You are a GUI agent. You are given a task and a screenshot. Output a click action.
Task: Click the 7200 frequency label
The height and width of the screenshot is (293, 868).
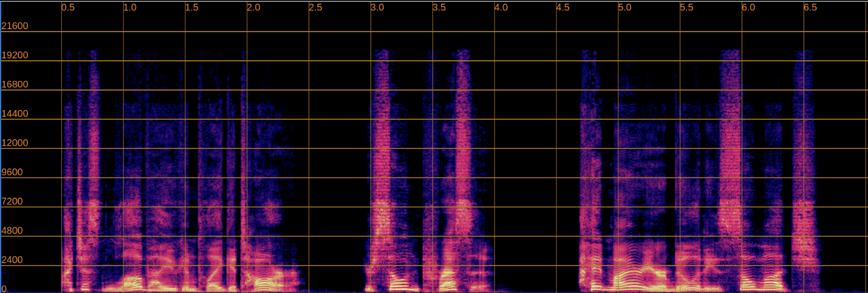(12, 201)
